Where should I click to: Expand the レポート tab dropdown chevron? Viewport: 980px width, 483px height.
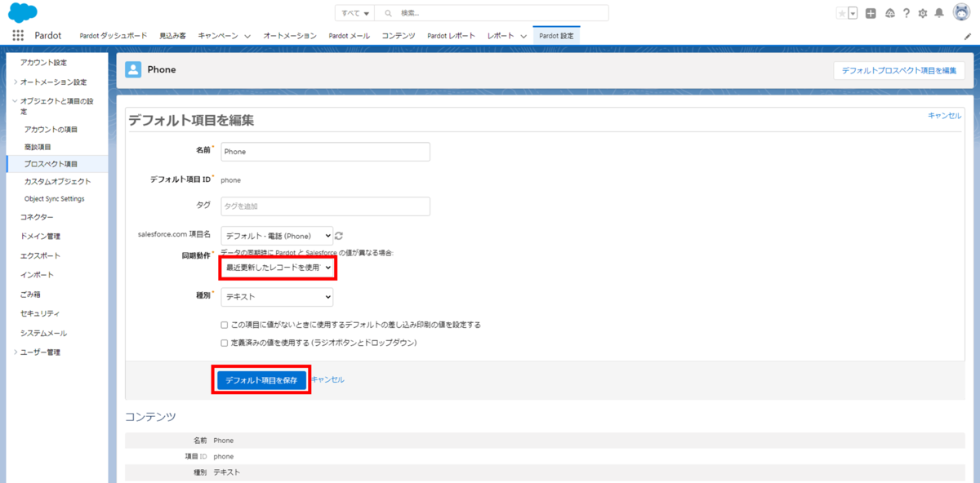coord(523,36)
